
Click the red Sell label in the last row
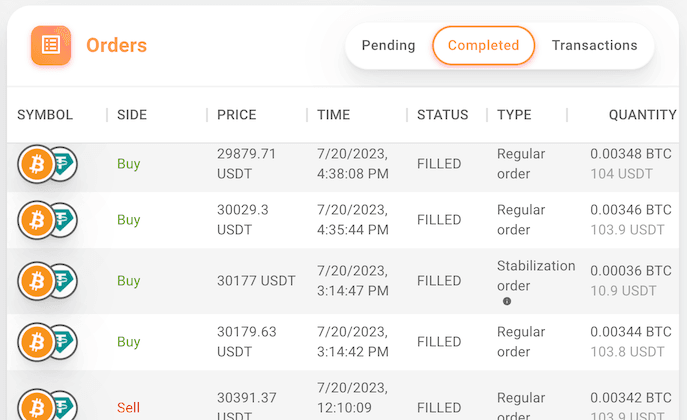tap(128, 408)
